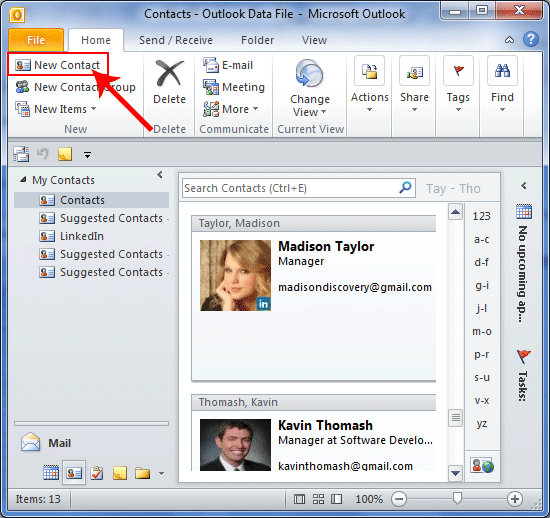Open the Folder List icon
The height and width of the screenshot is (518, 550).
pos(142,473)
